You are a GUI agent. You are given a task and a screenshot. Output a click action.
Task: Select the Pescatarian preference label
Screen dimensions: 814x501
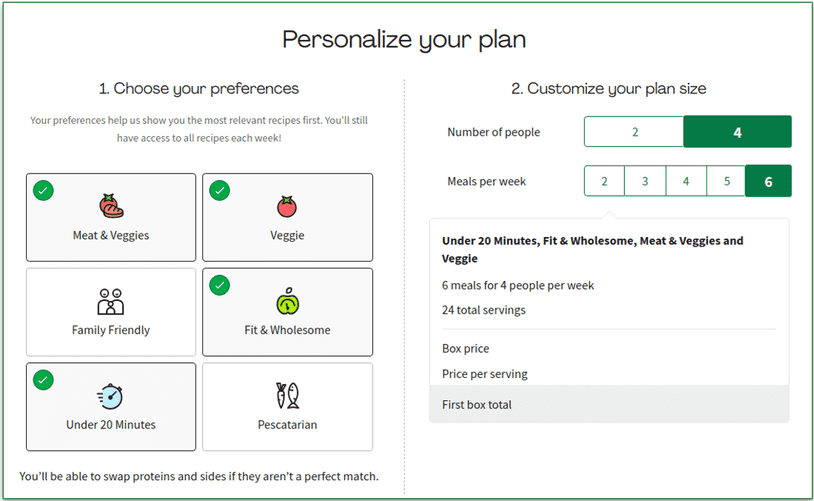tap(287, 425)
